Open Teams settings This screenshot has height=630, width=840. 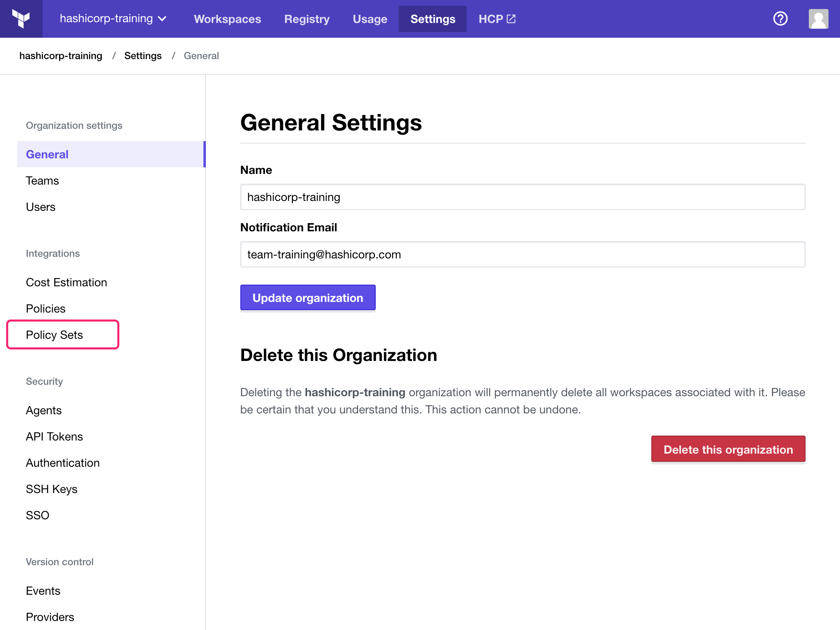42,180
